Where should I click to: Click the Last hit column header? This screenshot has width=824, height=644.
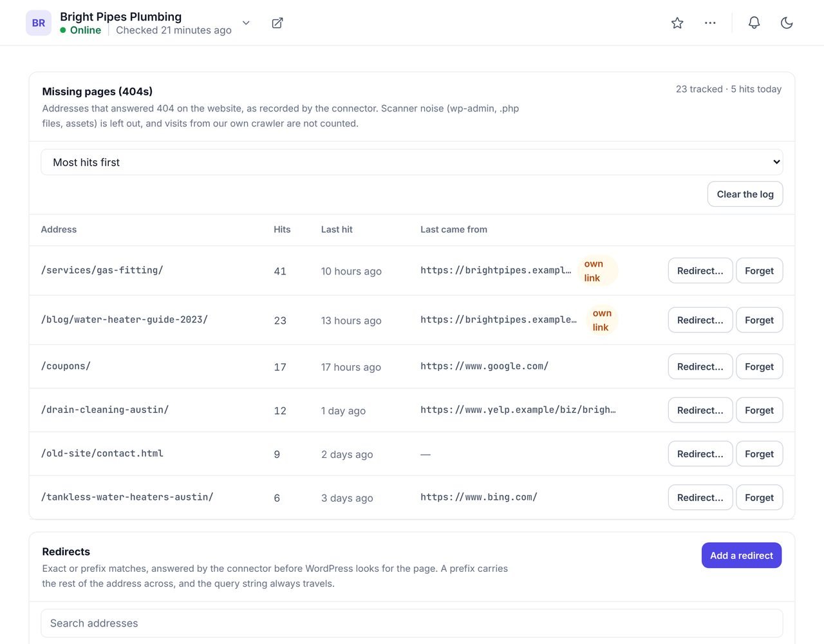point(337,229)
